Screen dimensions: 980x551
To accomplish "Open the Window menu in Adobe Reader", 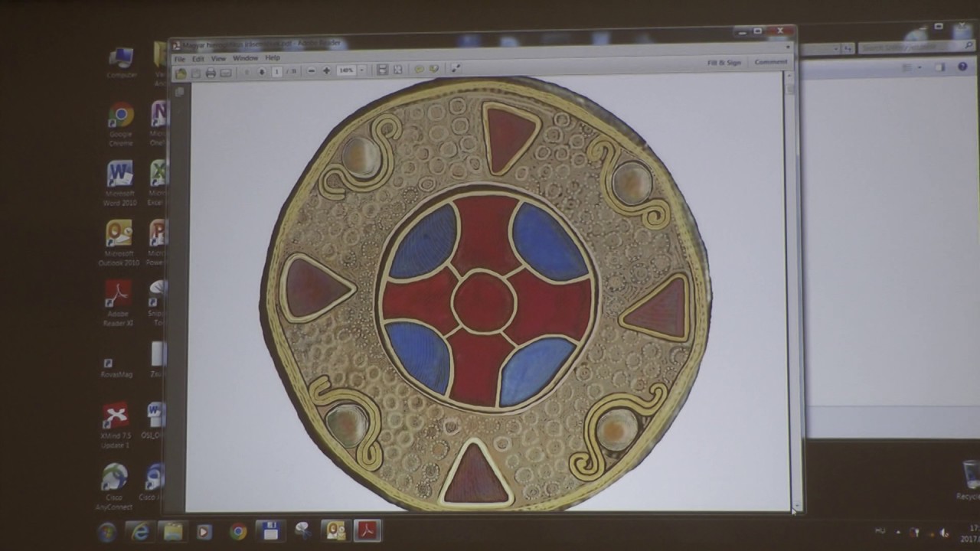I will [245, 58].
